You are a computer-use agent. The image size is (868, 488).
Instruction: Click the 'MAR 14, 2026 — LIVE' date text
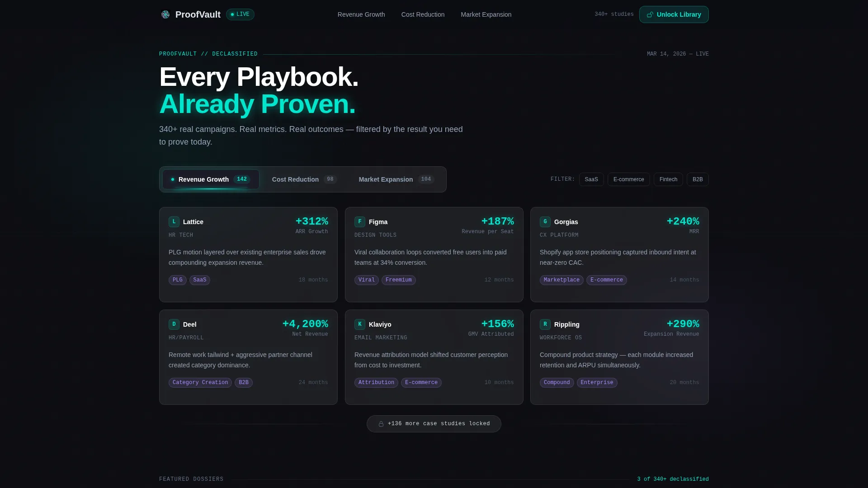coord(678,54)
